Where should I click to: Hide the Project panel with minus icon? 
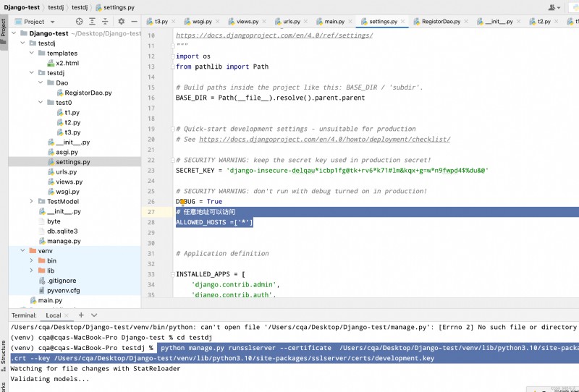pyautogui.click(x=135, y=22)
